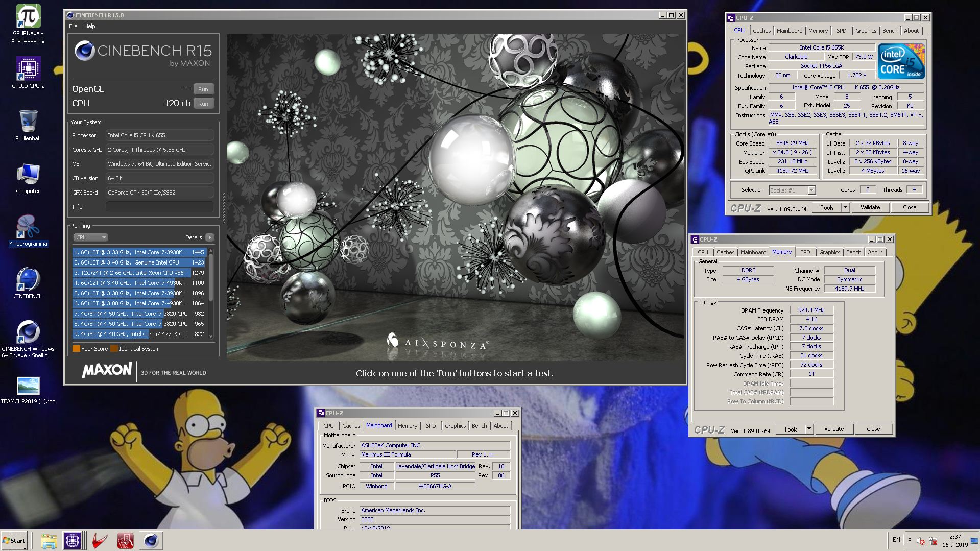Viewport: 980px width, 551px height.
Task: Click the Intel Core i5 logo in CPU-Z
Action: coord(901,61)
